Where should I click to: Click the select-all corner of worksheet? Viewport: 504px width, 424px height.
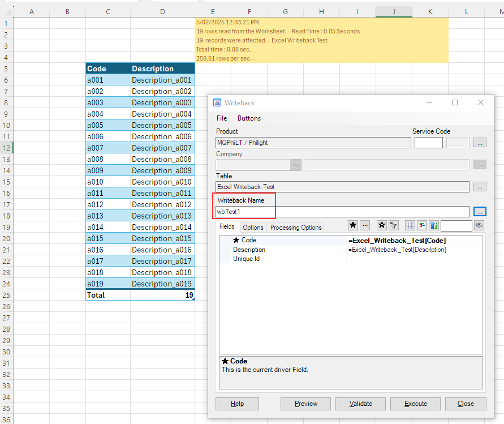point(7,12)
